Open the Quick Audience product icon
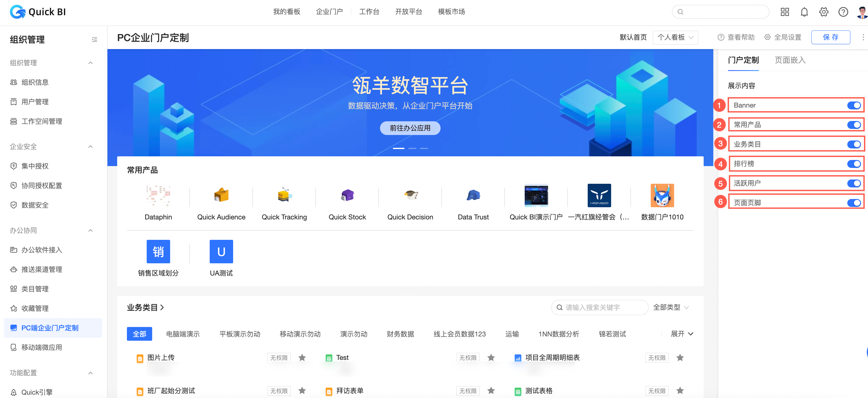Viewport: 868px width, 398px height. point(221,195)
